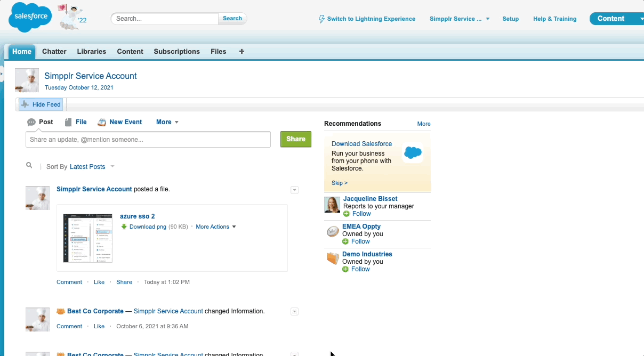
Task: Expand More Actions for azure sso 2
Action: coord(216,226)
